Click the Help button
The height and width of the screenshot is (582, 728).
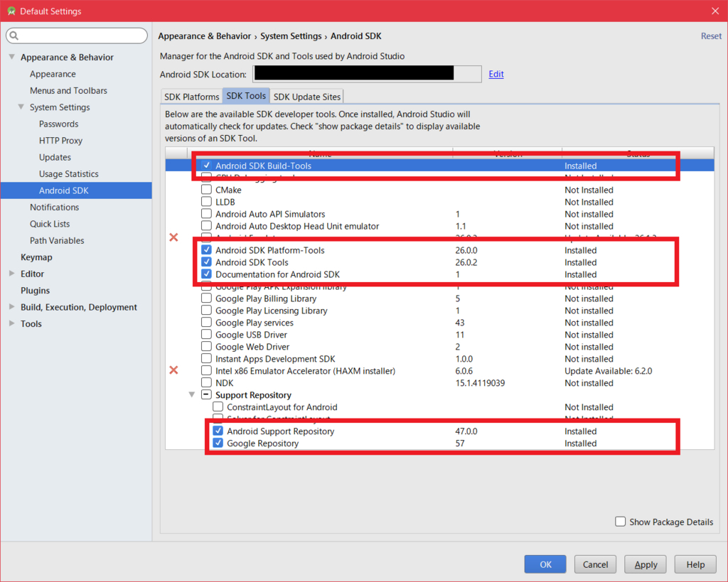click(695, 564)
